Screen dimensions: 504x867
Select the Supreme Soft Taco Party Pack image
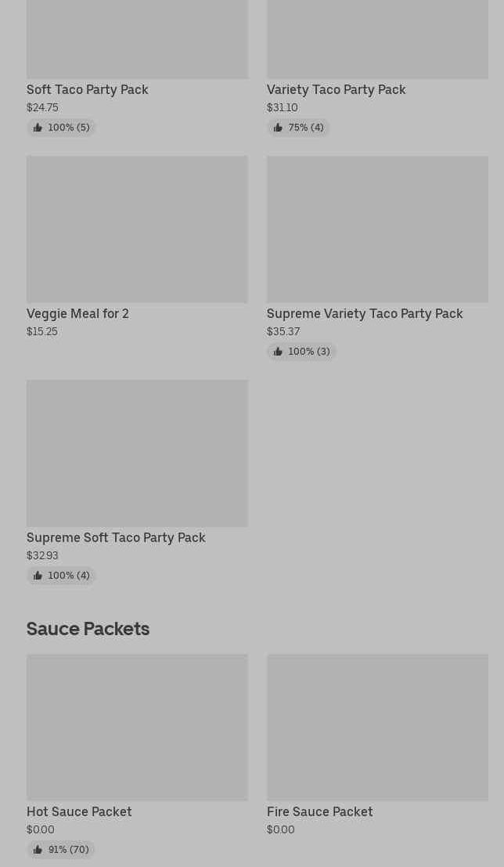tap(137, 453)
